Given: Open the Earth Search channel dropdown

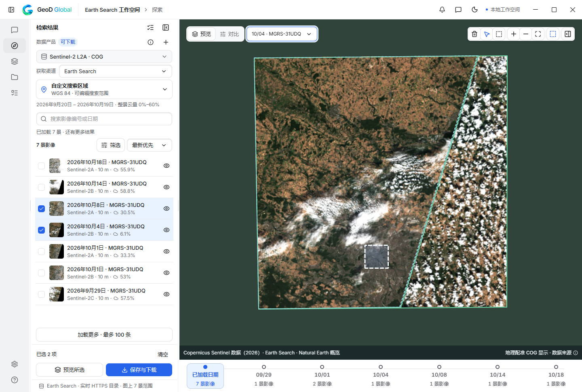Looking at the screenshot, I should [x=116, y=71].
